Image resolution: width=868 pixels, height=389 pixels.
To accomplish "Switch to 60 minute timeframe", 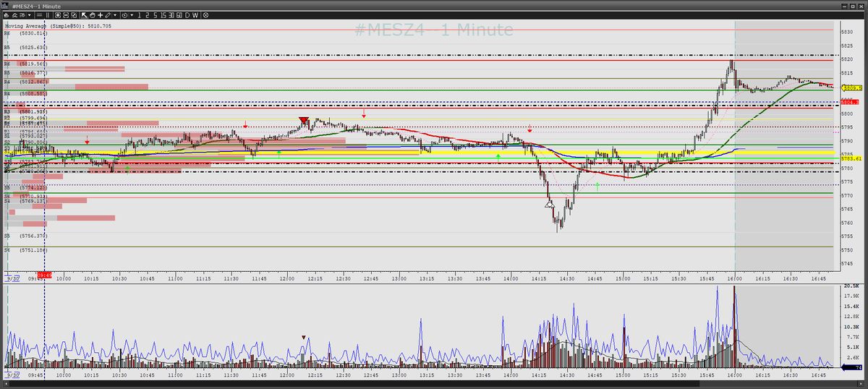I will (x=179, y=15).
